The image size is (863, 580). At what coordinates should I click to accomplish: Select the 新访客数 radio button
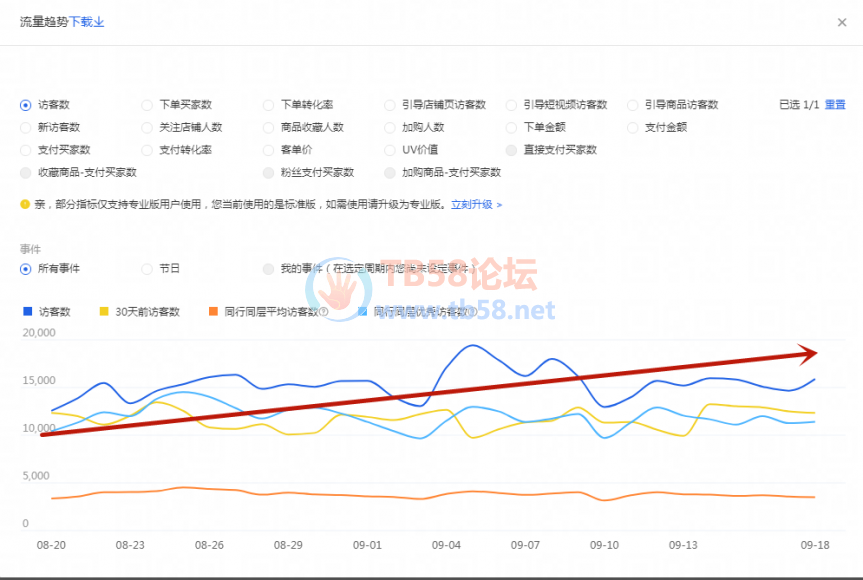point(25,128)
